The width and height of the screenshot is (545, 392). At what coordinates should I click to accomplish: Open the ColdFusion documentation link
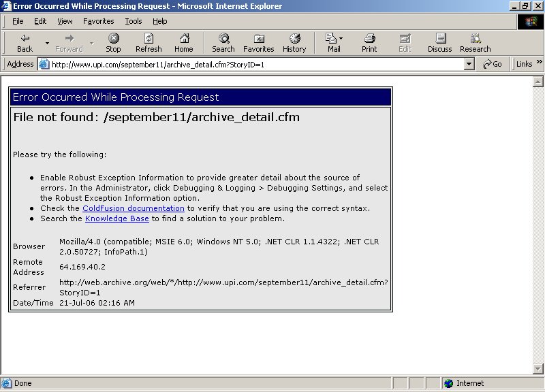coord(134,208)
